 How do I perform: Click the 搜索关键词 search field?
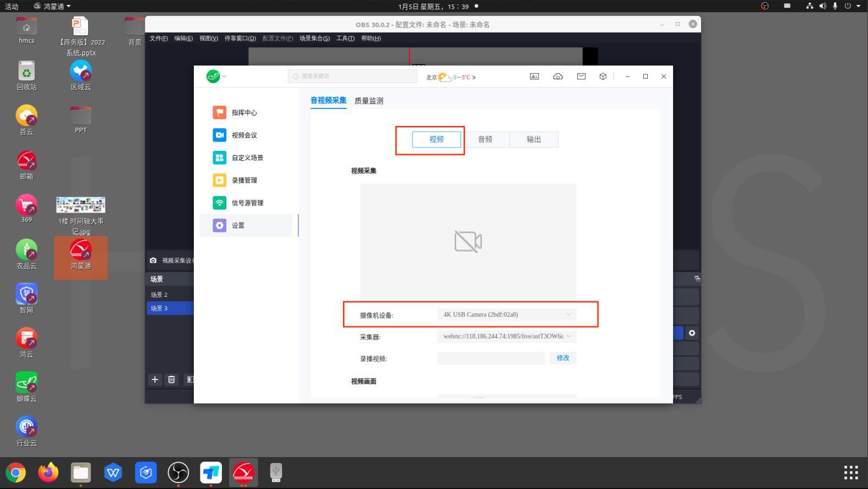(352, 77)
